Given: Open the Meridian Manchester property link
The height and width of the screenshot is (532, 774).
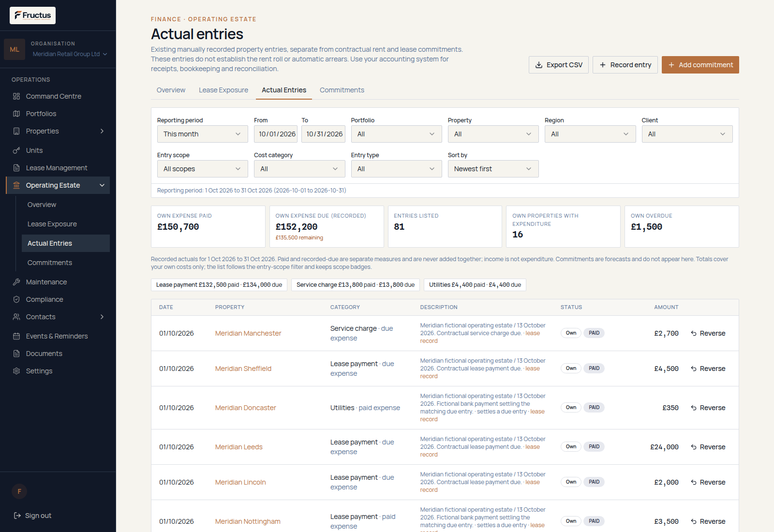Looking at the screenshot, I should [248, 333].
